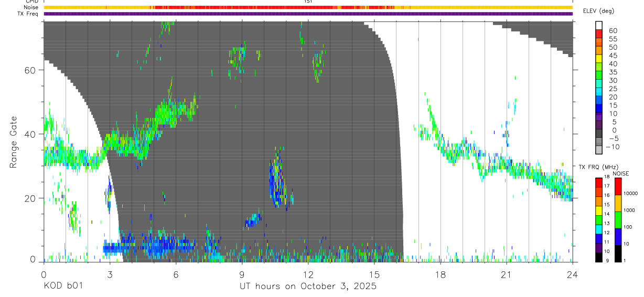Select the 'KOD b01' radar label

pos(63,287)
